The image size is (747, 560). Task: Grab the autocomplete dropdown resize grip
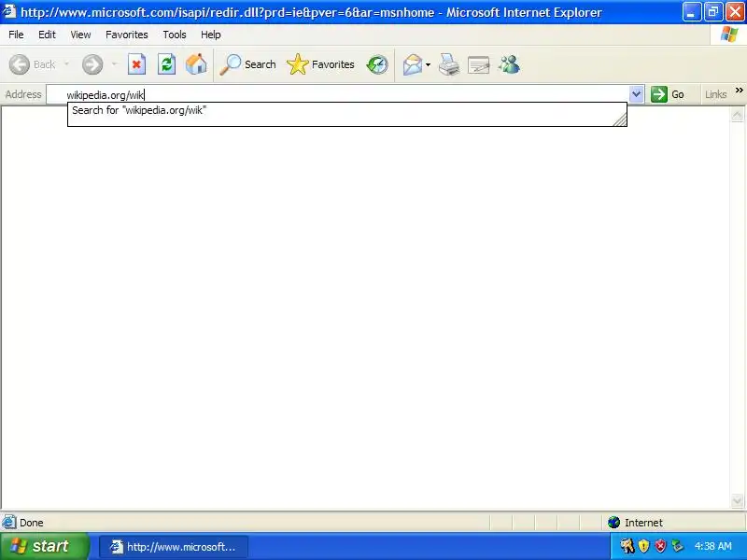[x=620, y=119]
